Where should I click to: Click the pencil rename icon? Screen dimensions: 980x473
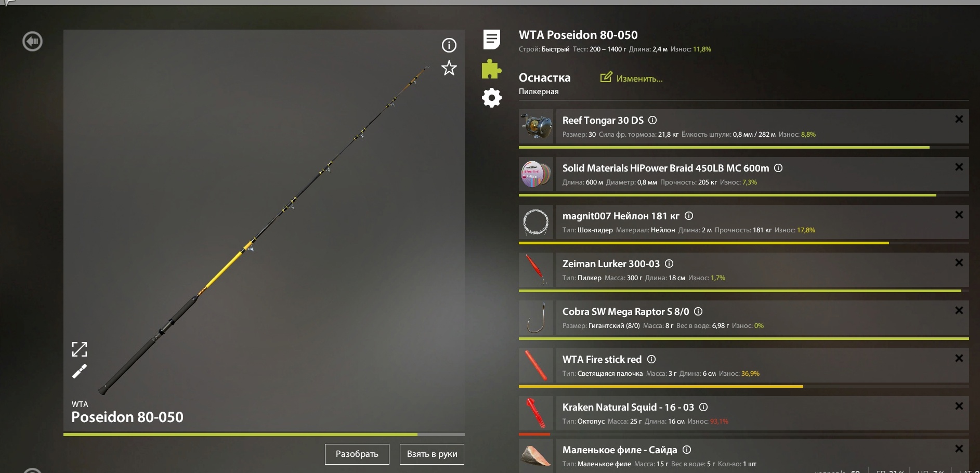[x=80, y=371]
